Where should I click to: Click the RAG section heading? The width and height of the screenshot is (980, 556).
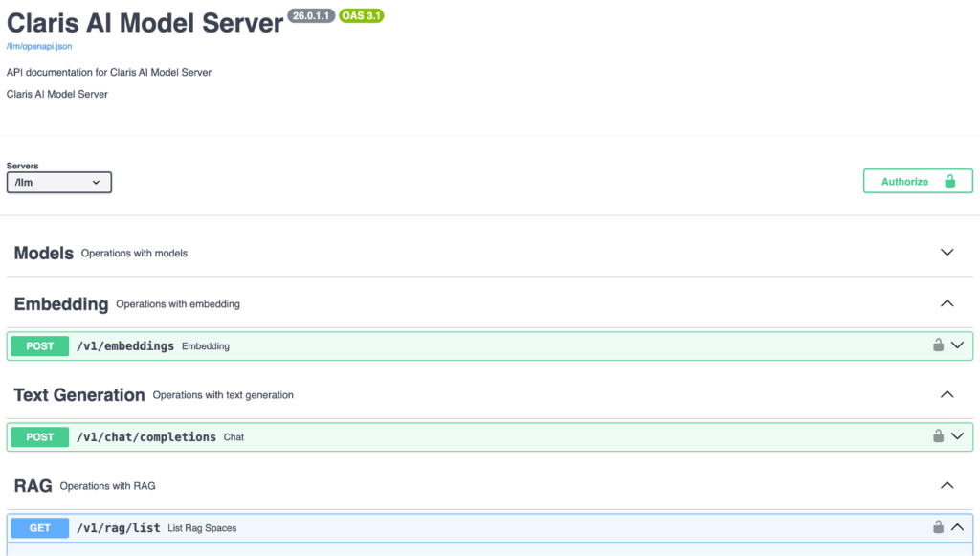click(33, 486)
